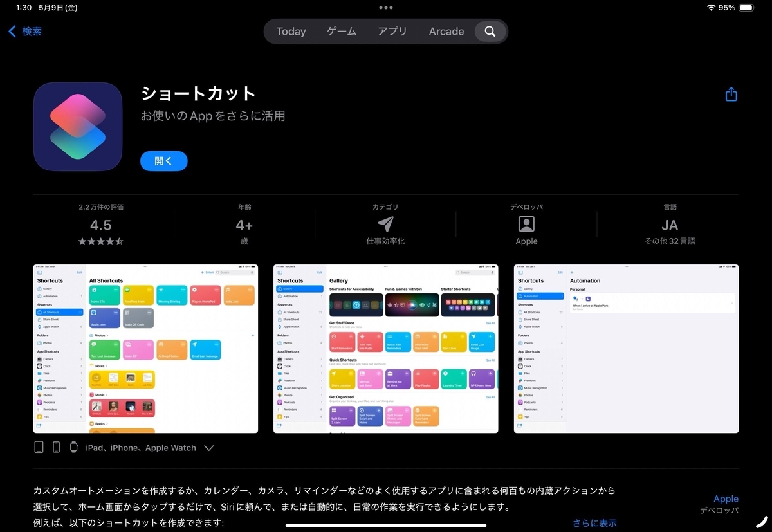Tap the Shortcuts app icon
Image resolution: width=772 pixels, height=532 pixels.
(78, 127)
